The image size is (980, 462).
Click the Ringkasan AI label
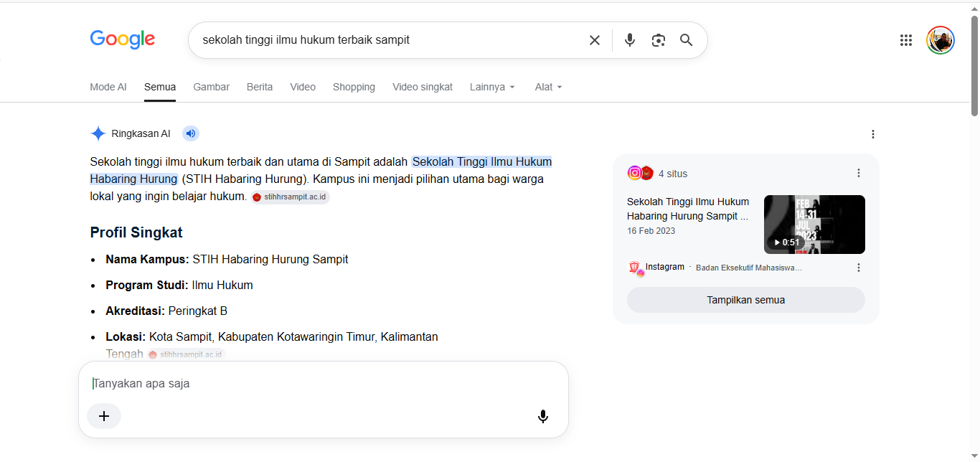(141, 133)
